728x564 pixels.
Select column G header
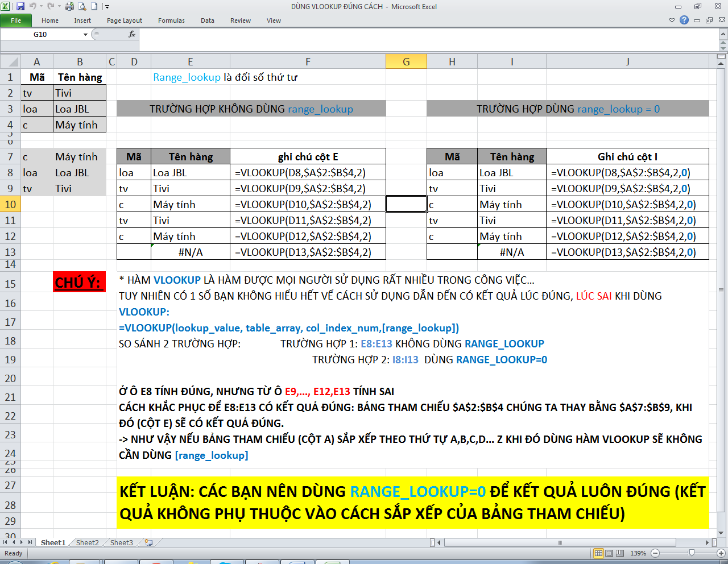(406, 61)
